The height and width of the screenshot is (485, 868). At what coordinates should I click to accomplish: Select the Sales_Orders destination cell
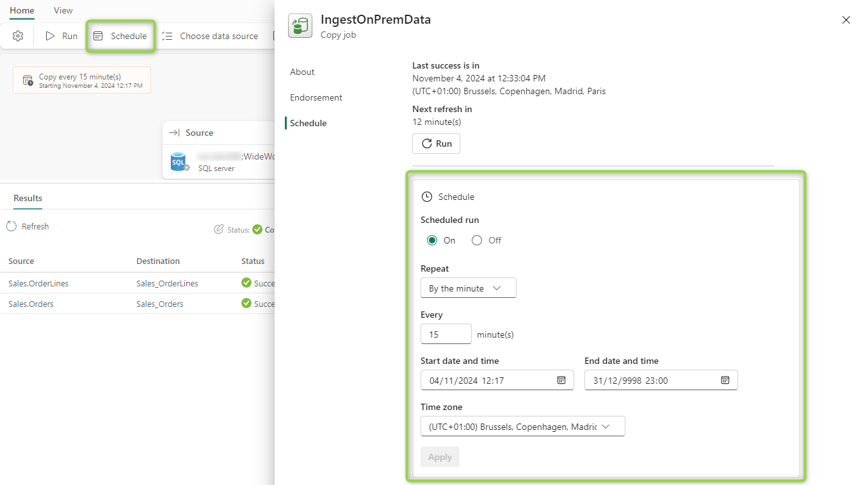[x=160, y=304]
